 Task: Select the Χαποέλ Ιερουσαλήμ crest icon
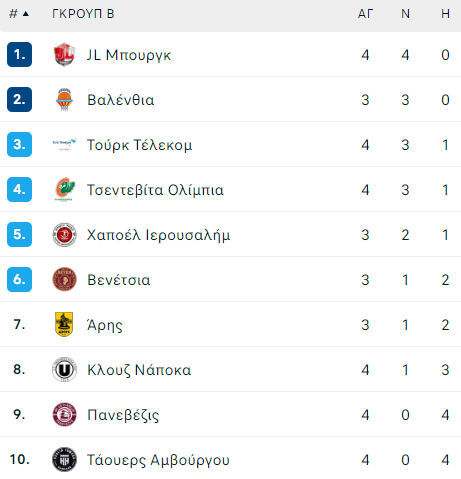tap(64, 235)
